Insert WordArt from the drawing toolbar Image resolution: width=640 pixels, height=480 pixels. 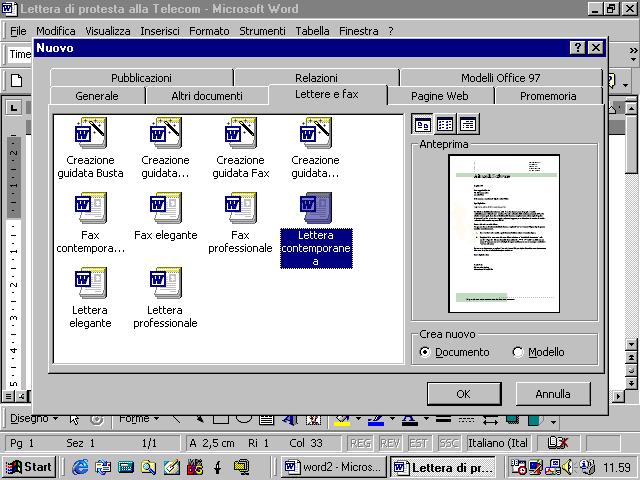click(x=290, y=420)
